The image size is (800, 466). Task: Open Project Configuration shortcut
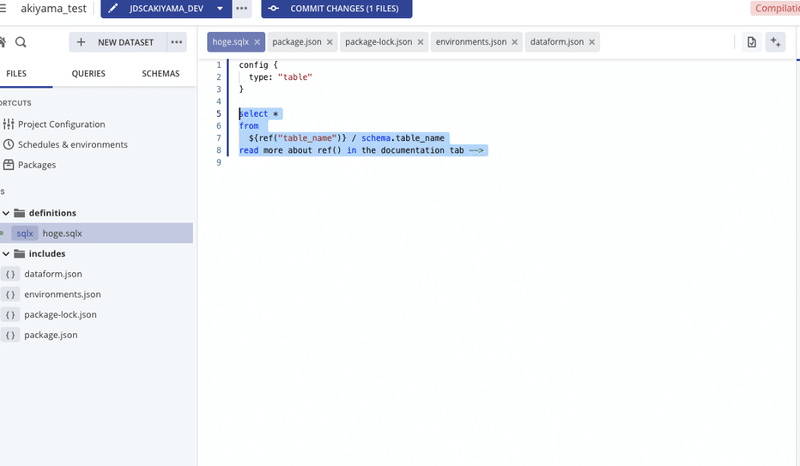62,124
